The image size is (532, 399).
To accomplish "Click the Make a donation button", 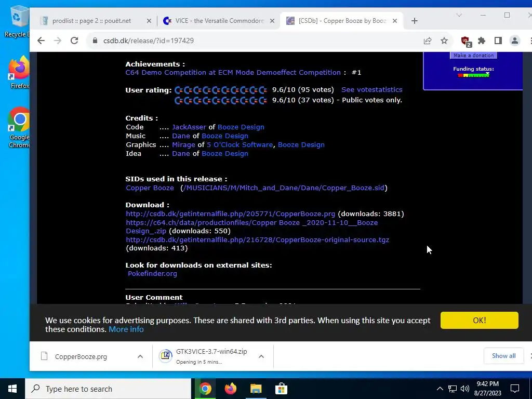I will (x=474, y=55).
